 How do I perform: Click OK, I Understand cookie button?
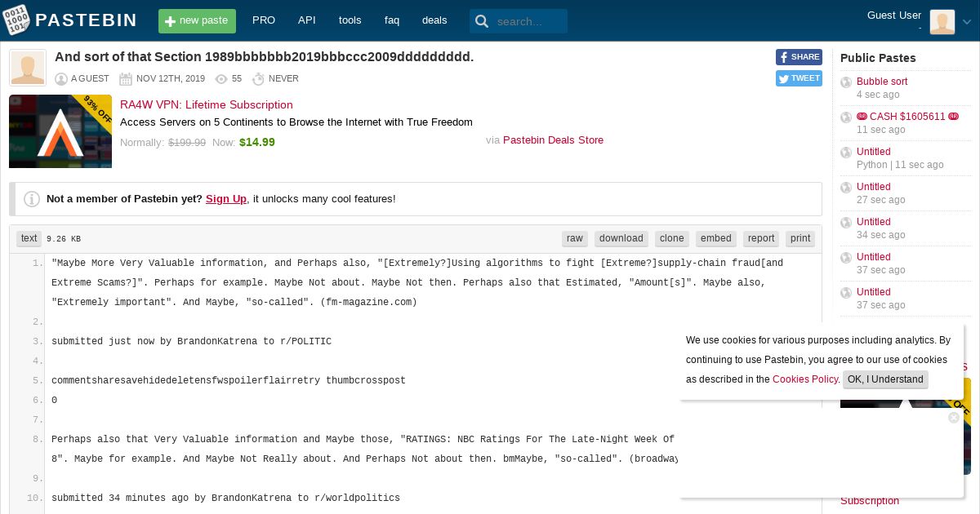(x=885, y=379)
